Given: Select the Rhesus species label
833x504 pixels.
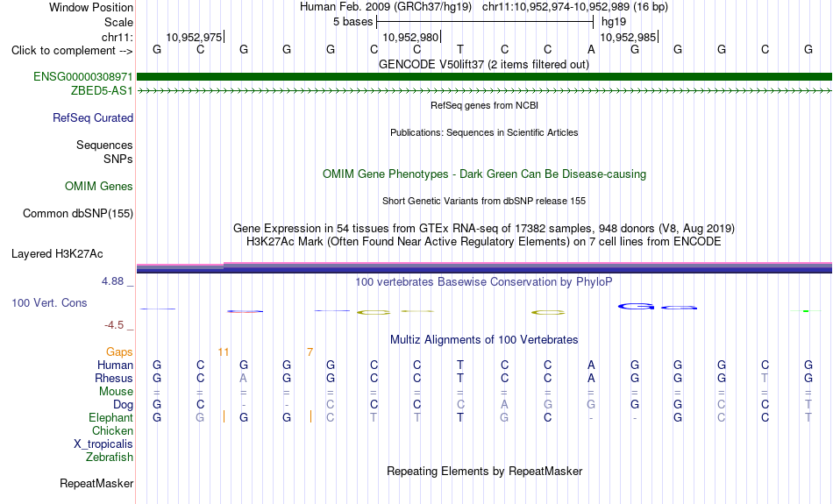Looking at the screenshot, I should pyautogui.click(x=114, y=378).
